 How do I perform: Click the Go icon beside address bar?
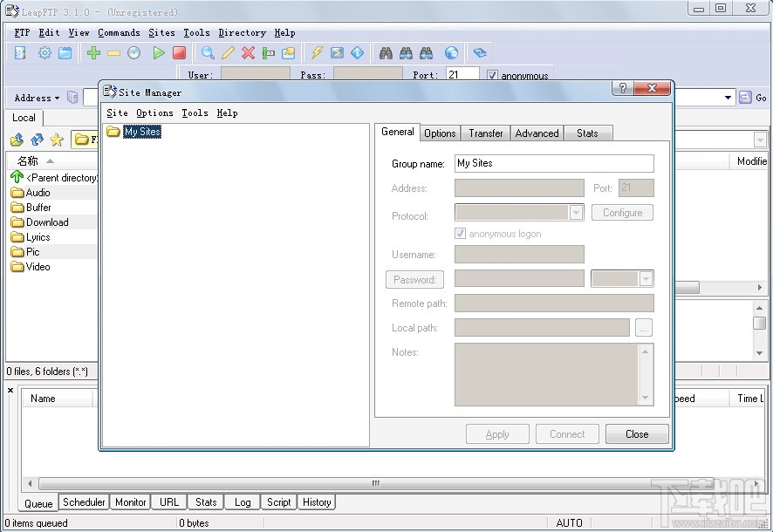pos(745,98)
